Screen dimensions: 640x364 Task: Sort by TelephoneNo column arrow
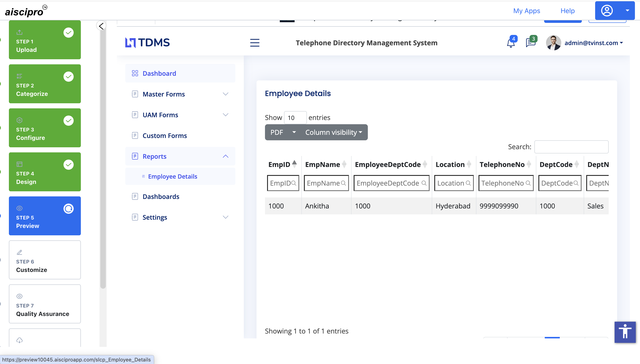click(x=529, y=164)
